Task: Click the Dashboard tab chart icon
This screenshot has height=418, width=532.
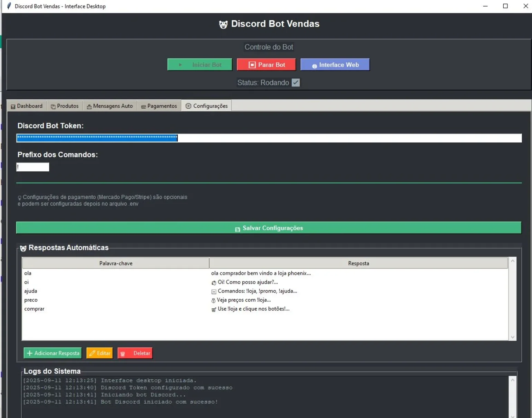Action: [13, 107]
